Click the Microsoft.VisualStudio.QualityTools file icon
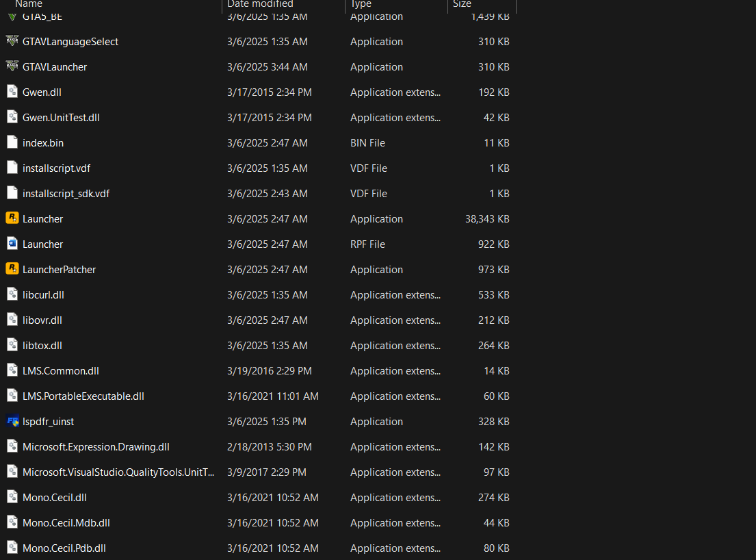The height and width of the screenshot is (560, 756). click(x=12, y=471)
